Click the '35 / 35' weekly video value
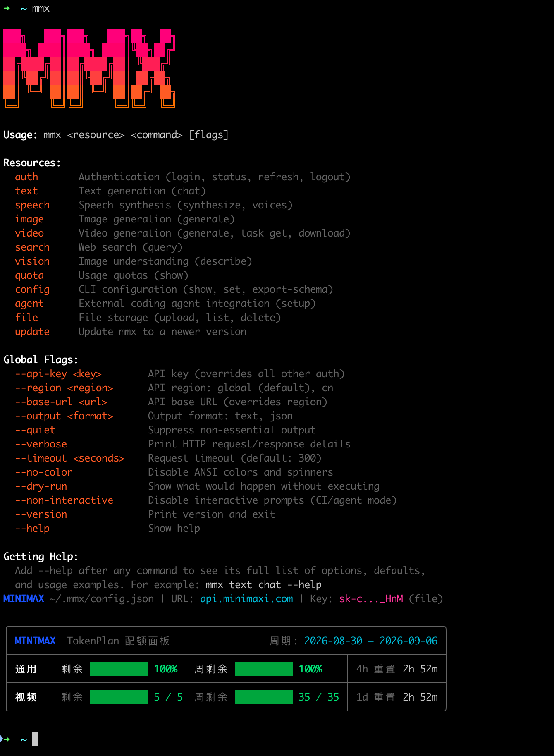The image size is (554, 756). coord(319,697)
